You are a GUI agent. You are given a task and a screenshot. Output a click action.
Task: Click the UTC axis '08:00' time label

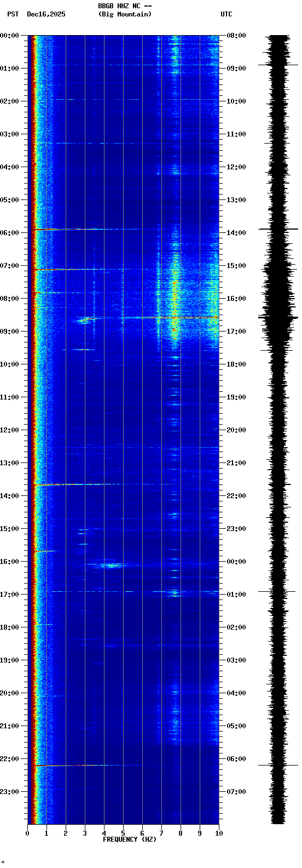(236, 36)
